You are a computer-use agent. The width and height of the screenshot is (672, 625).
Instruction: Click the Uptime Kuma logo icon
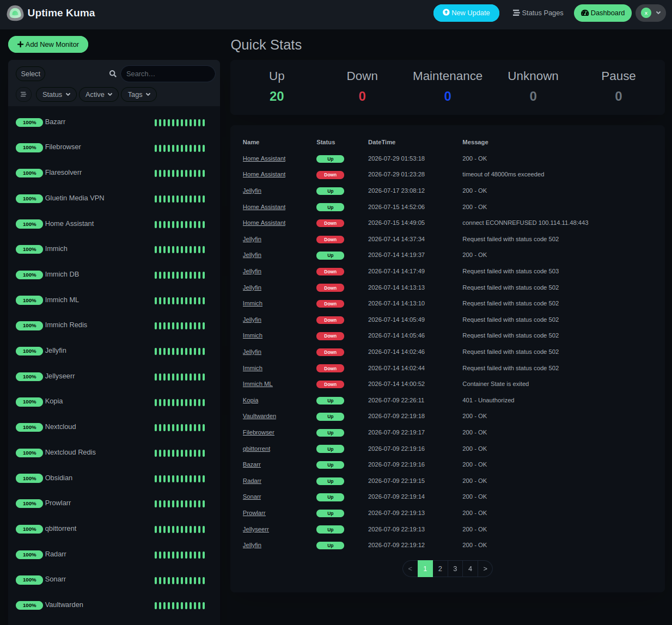point(15,13)
